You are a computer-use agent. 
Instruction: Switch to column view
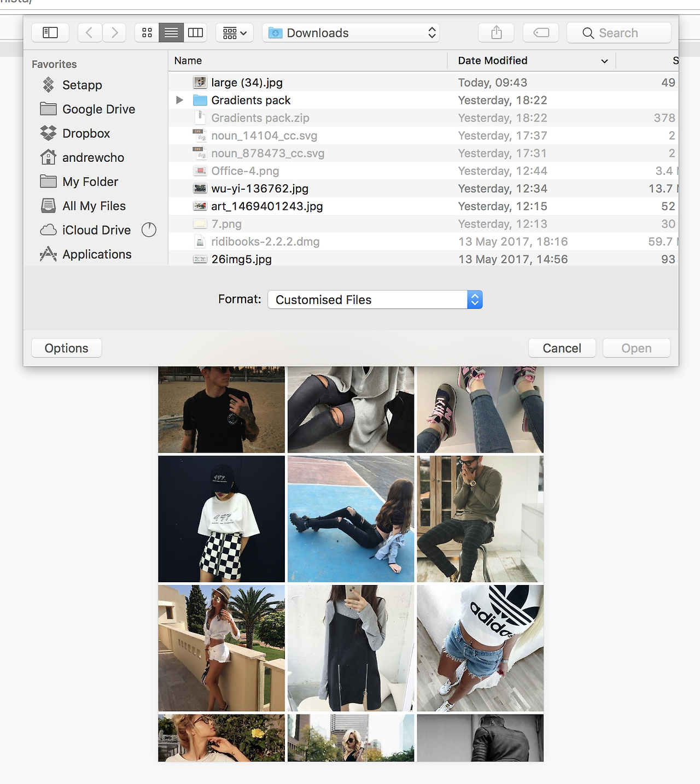(195, 33)
